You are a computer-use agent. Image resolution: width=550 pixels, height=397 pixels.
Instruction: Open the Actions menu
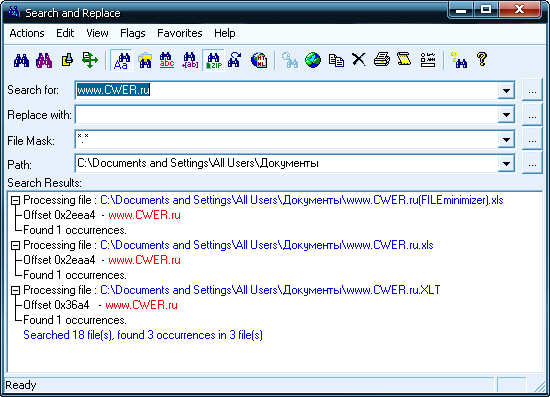coord(27,33)
